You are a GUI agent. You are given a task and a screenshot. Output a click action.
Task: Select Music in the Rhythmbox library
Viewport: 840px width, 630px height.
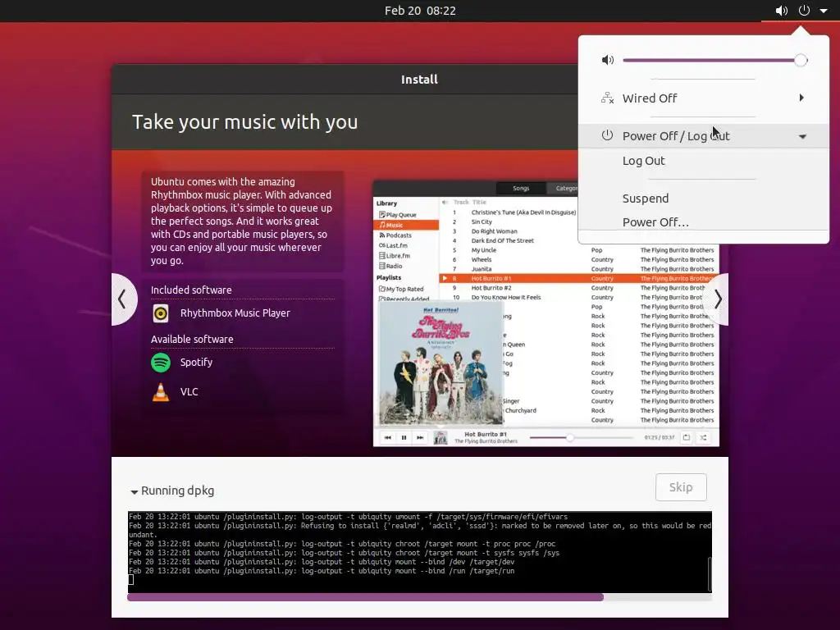pyautogui.click(x=406, y=225)
